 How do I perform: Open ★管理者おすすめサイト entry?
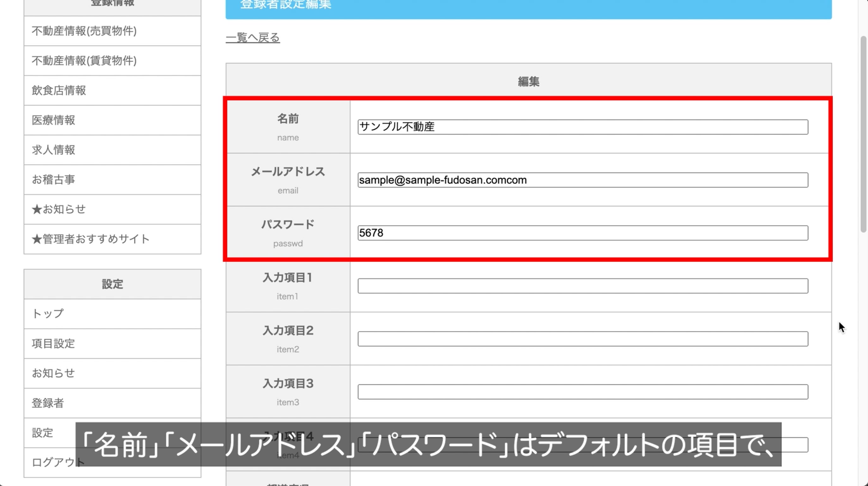[112, 239]
